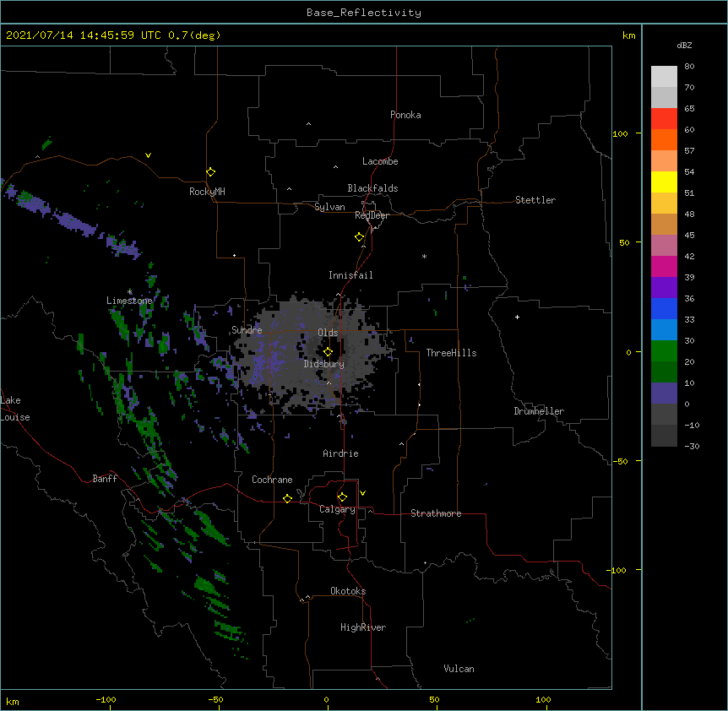Click the Blackfalds city label
The height and width of the screenshot is (711, 728).
pyautogui.click(x=372, y=188)
